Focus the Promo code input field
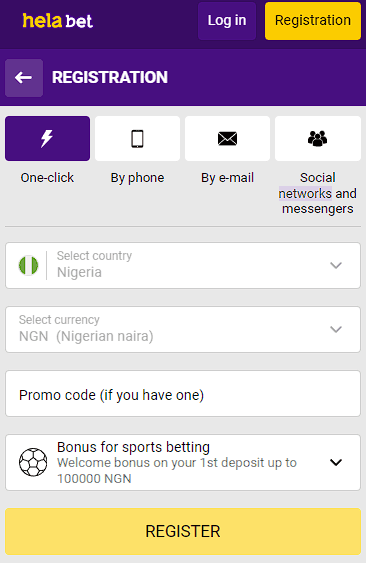 click(x=183, y=394)
